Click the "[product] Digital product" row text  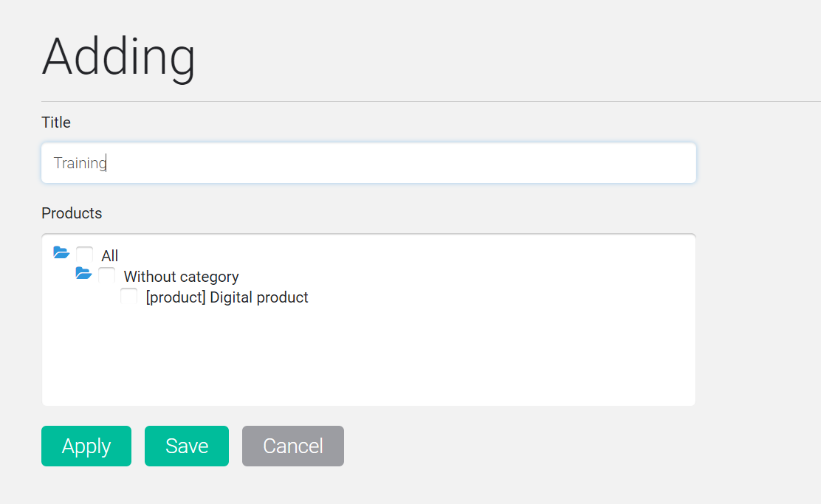[227, 297]
